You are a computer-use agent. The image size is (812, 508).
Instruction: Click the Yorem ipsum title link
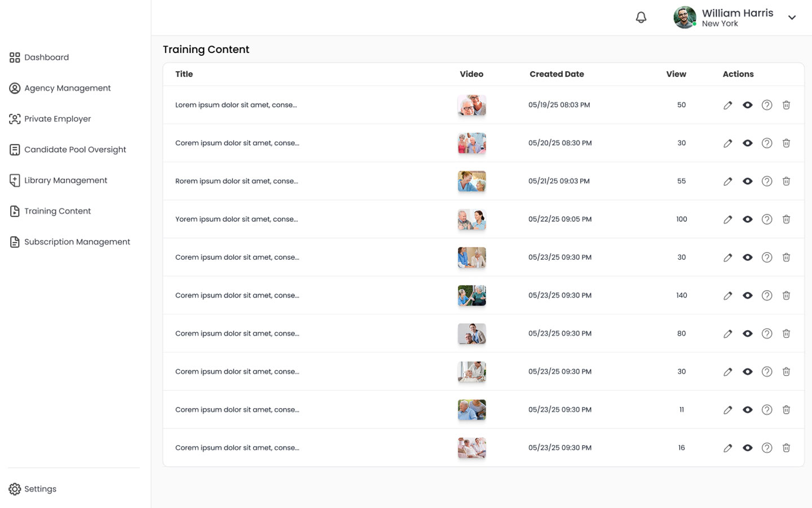coord(236,219)
